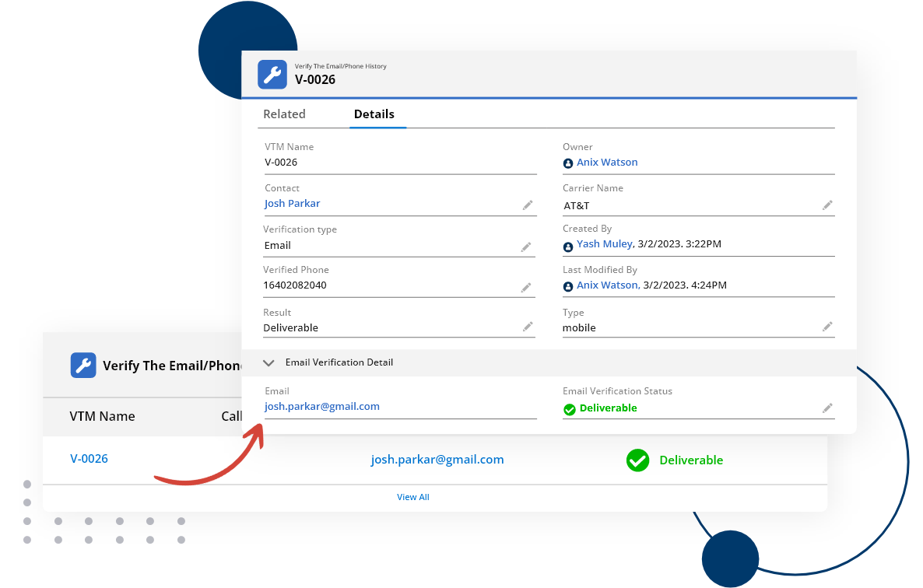The width and height of the screenshot is (923, 588).
Task: Click Verification type value Email
Action: point(277,246)
